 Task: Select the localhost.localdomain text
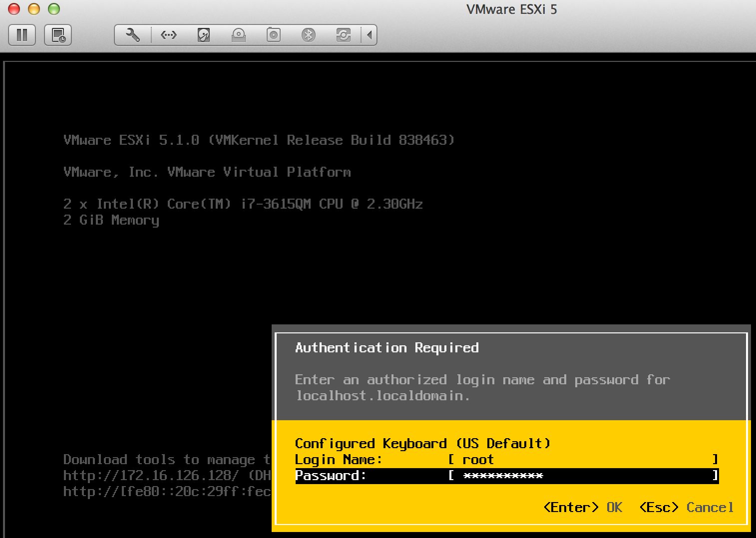(382, 396)
